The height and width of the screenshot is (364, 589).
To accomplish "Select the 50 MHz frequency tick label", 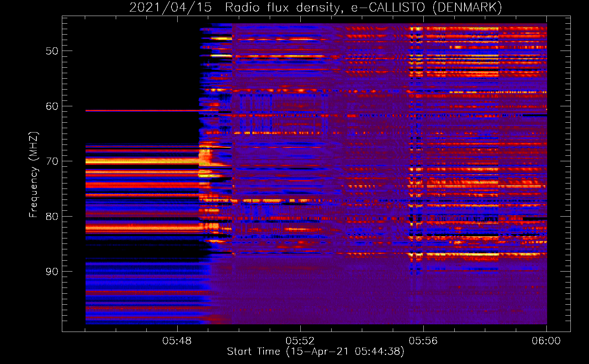I will (52, 51).
